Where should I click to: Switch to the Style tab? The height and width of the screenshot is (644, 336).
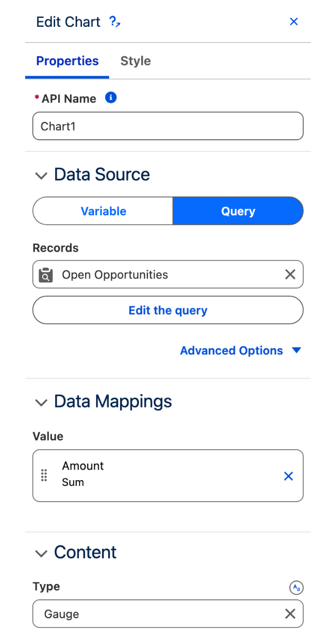tap(135, 61)
